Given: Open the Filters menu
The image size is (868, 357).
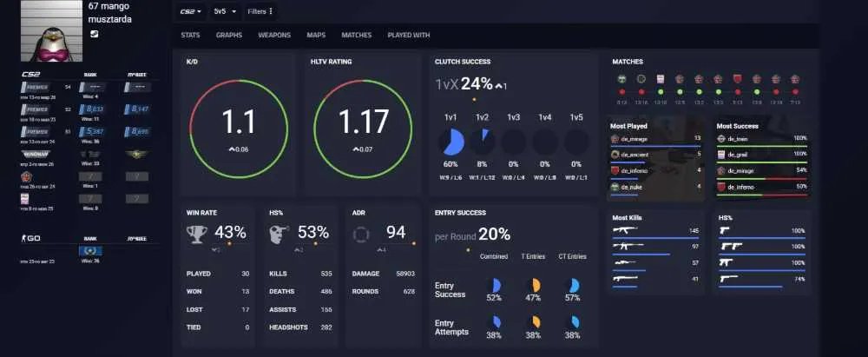Looking at the screenshot, I should tap(260, 11).
